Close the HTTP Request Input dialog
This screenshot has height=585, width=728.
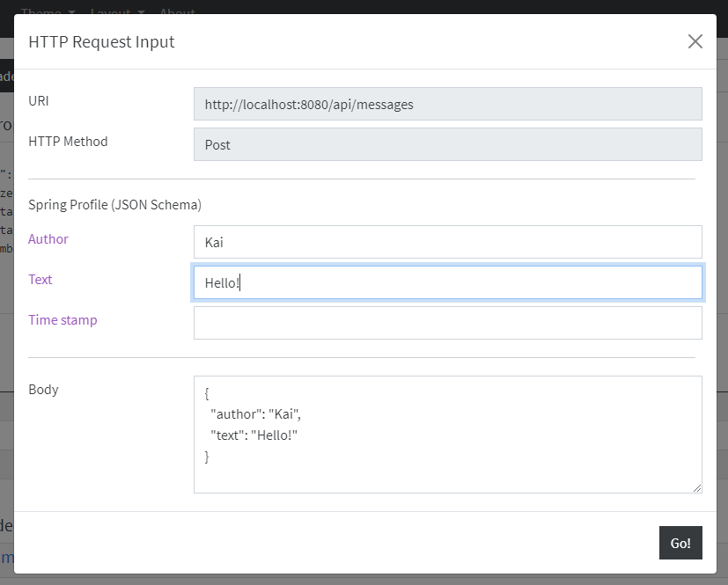pyautogui.click(x=695, y=41)
